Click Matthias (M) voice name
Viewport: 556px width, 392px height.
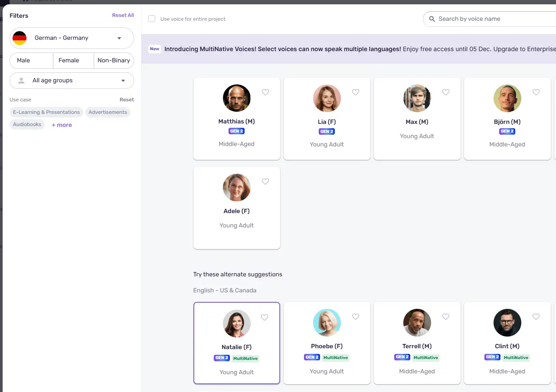click(x=237, y=122)
